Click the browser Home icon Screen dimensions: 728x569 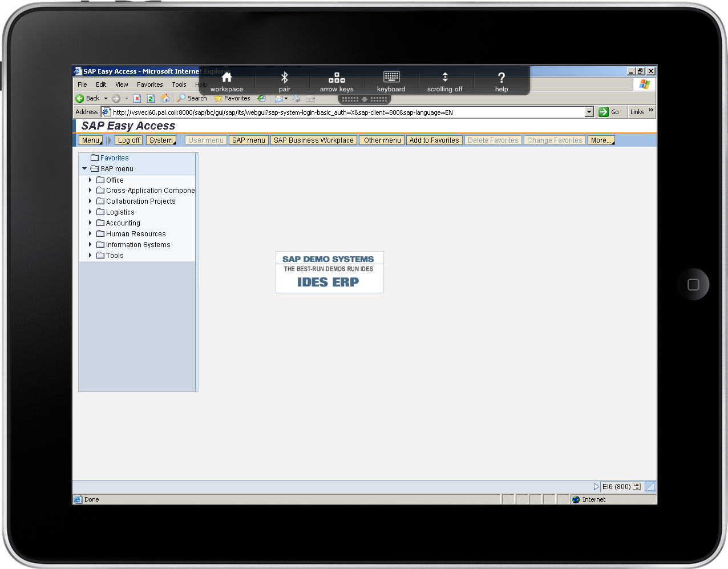pos(165,98)
